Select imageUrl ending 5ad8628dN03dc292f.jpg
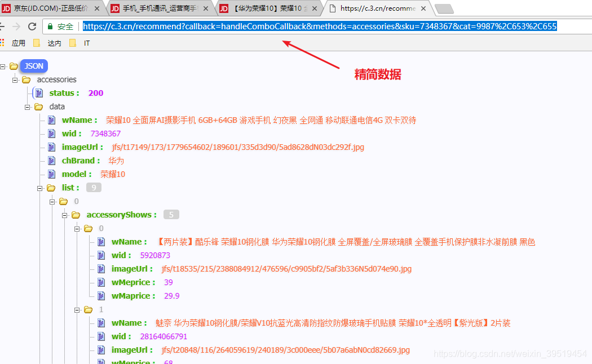 (238, 147)
